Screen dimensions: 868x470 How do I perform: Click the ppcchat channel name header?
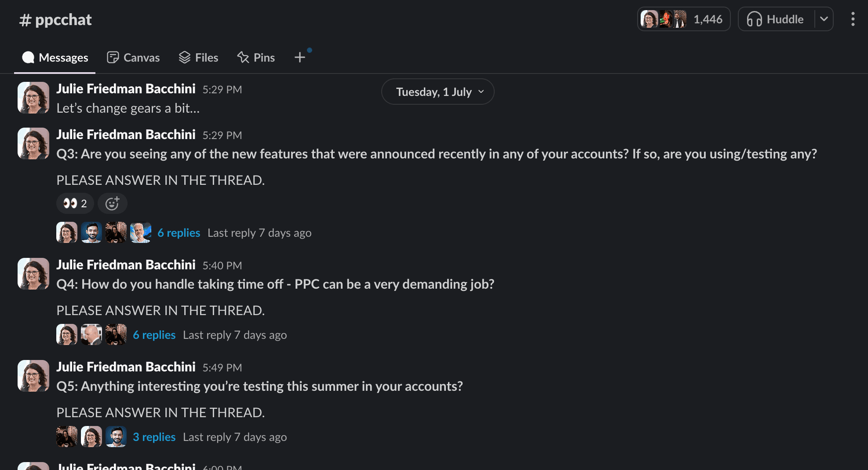point(55,19)
